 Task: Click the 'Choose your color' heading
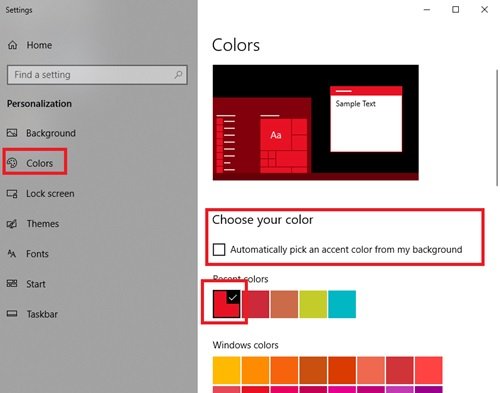click(x=263, y=220)
